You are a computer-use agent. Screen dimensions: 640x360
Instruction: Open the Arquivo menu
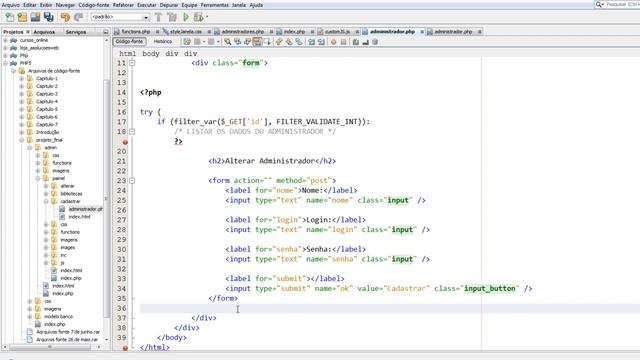point(11,5)
